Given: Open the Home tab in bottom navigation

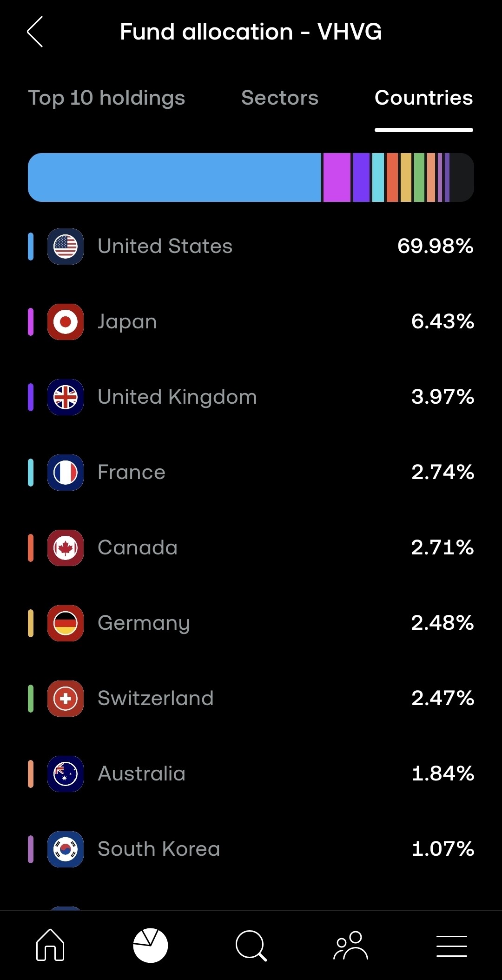Looking at the screenshot, I should point(50,945).
